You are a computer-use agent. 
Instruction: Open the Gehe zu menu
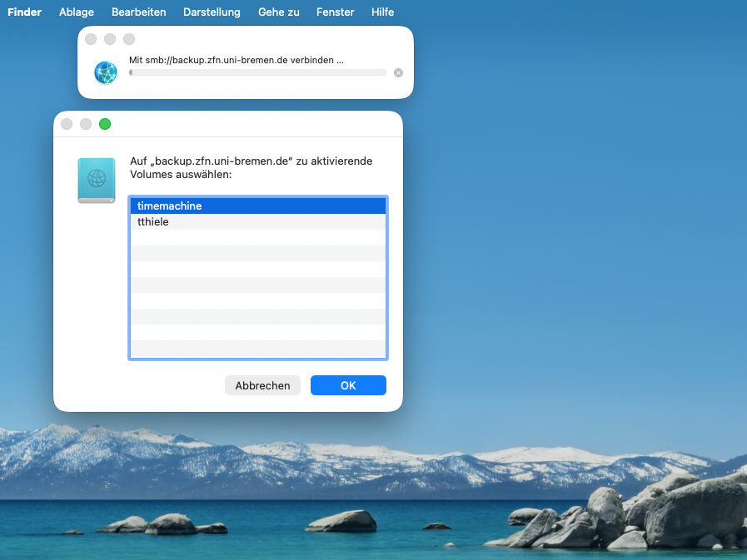coord(279,12)
